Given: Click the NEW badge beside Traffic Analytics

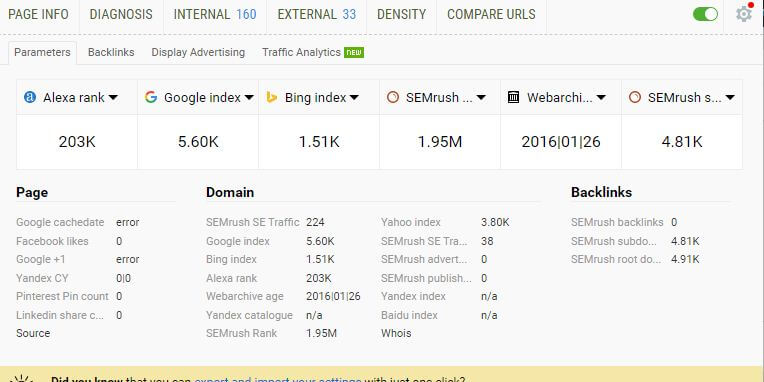Looking at the screenshot, I should coord(354,52).
